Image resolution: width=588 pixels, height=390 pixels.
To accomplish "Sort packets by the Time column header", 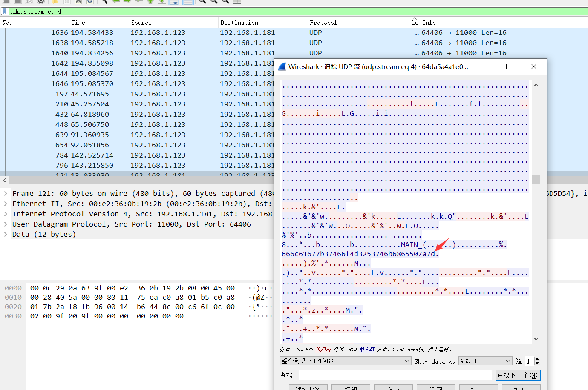I will point(98,23).
